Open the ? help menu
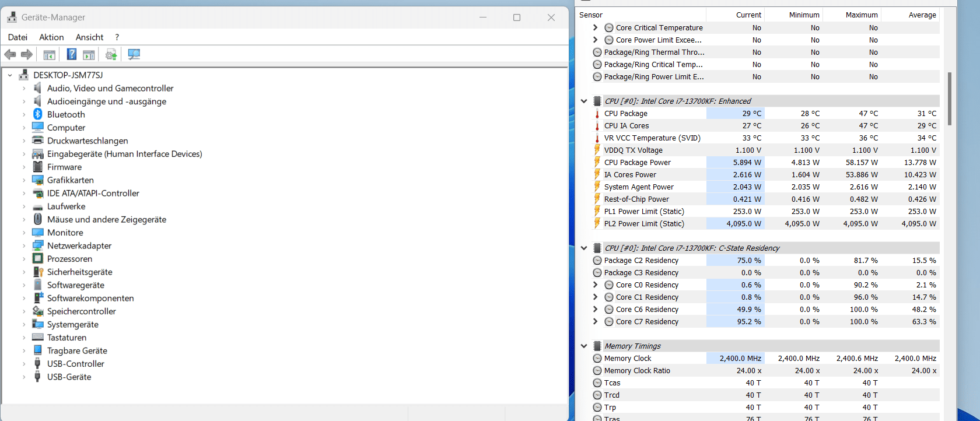Viewport: 980px width, 421px height. [117, 37]
